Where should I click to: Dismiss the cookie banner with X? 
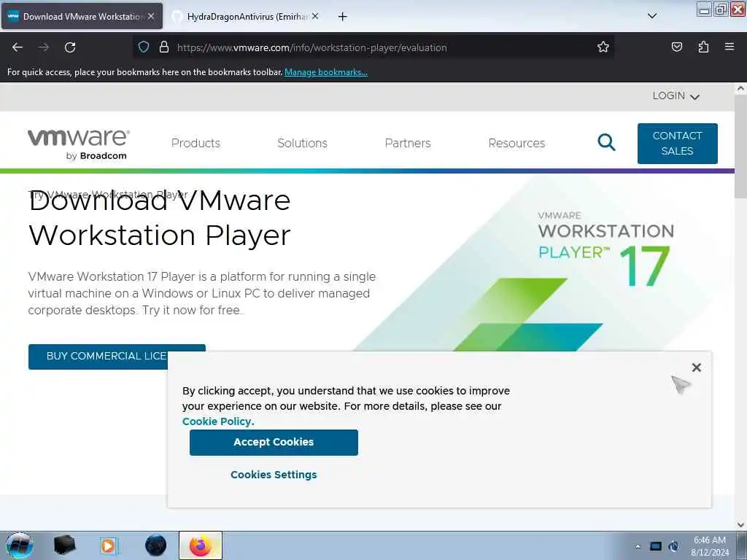(697, 367)
